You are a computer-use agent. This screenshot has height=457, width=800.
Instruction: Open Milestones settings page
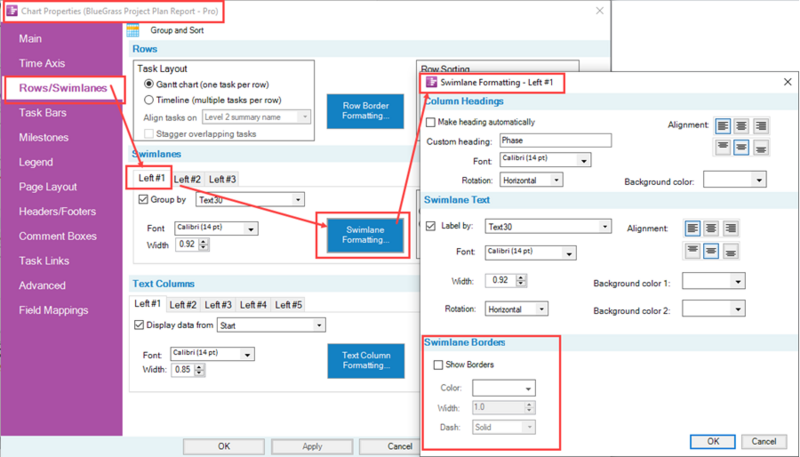(43, 137)
